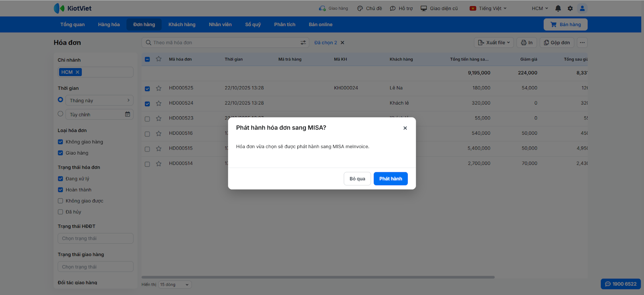Check invoice HD000514 checkbox
Screen dimensions: 644x295
(147, 164)
